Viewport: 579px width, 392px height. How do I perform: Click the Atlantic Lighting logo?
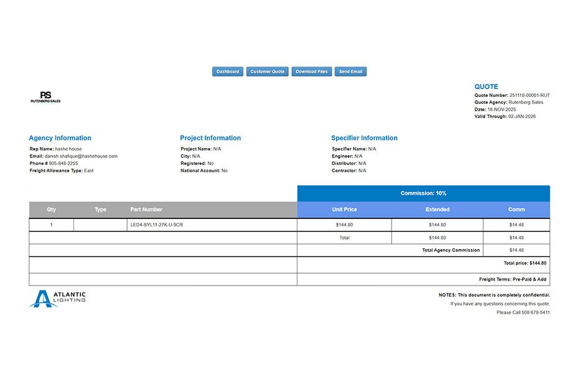tap(57, 299)
